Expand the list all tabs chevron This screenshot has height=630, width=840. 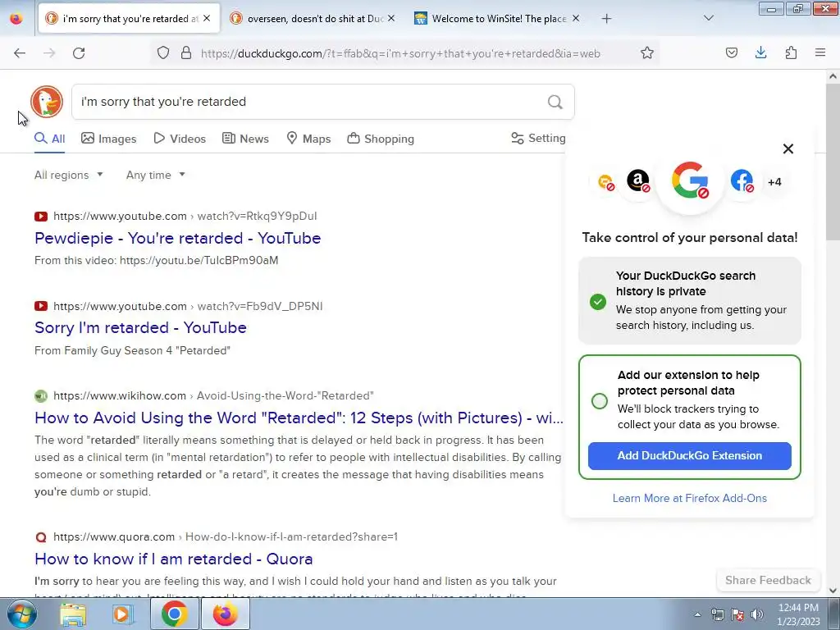pos(708,18)
